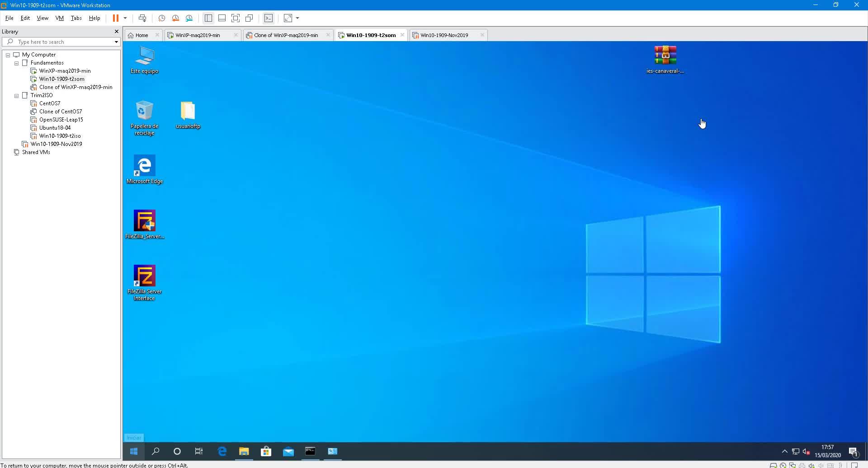Image resolution: width=868 pixels, height=468 pixels.
Task: Open Cortana from the taskbar
Action: coord(177,451)
